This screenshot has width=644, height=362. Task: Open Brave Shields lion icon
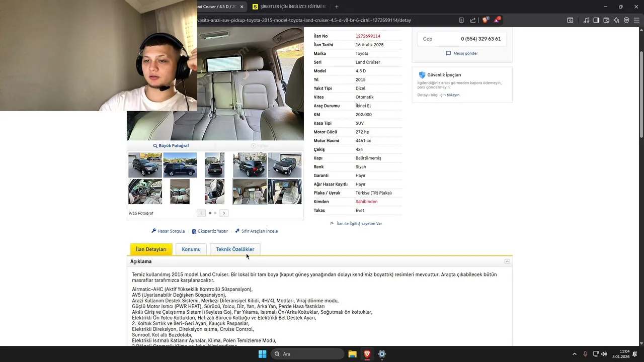[x=485, y=20]
